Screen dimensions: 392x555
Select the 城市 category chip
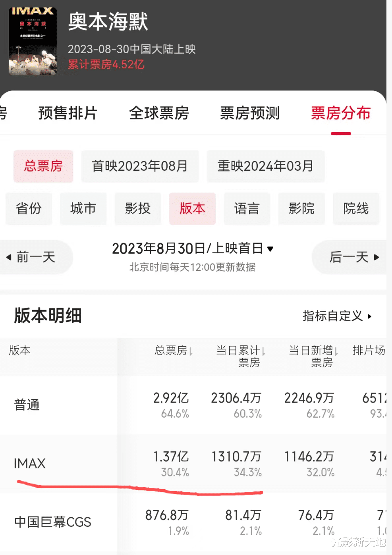click(x=83, y=208)
